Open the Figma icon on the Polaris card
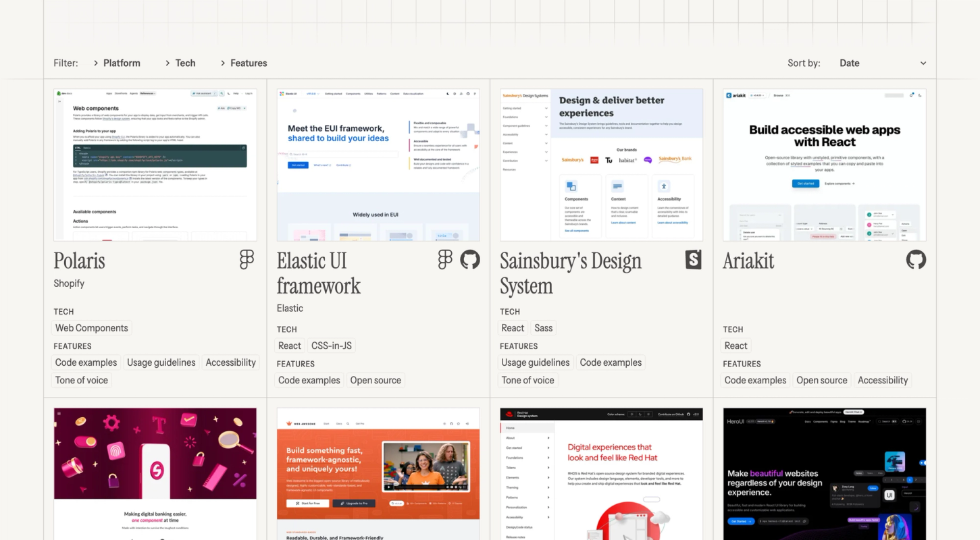Screen dimensions: 980x540 tap(247, 260)
